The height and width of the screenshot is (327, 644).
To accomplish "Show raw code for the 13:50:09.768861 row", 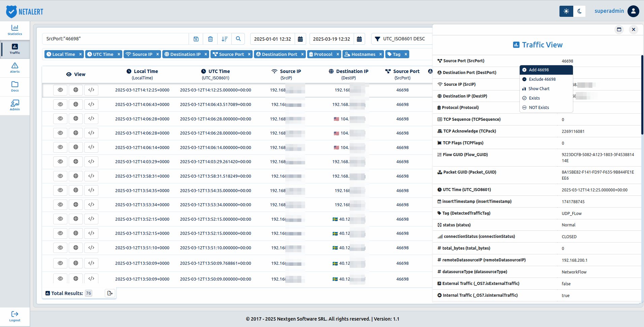I will [91, 263].
